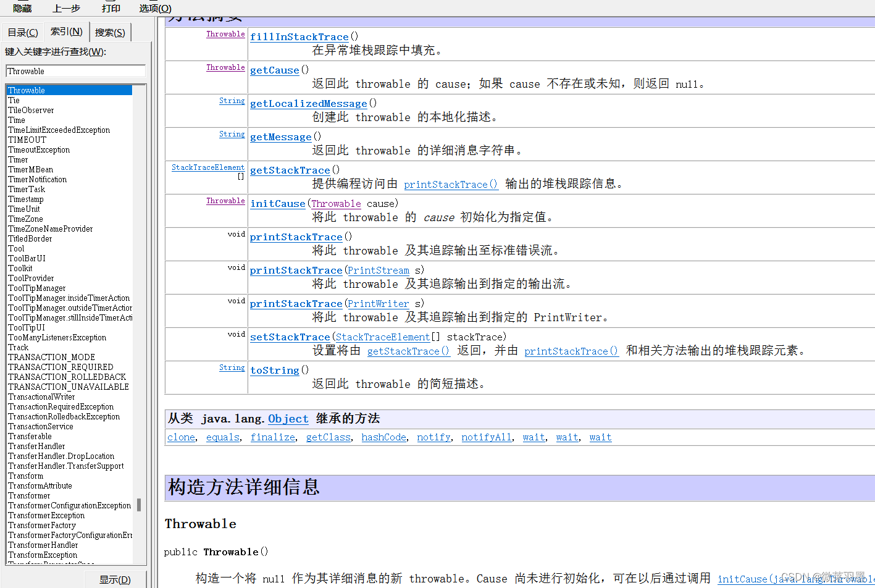Click String return type in toString row
This screenshot has width=875, height=588.
click(x=232, y=367)
